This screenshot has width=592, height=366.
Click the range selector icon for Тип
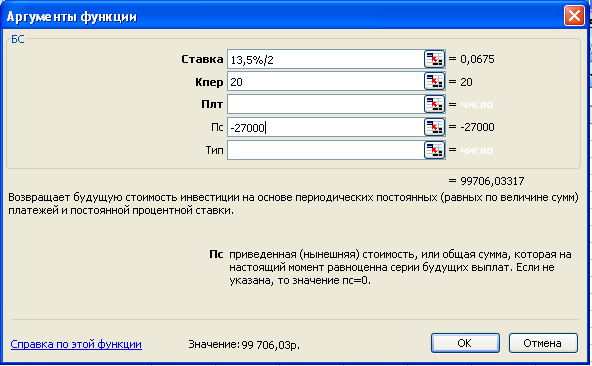pyautogui.click(x=434, y=150)
